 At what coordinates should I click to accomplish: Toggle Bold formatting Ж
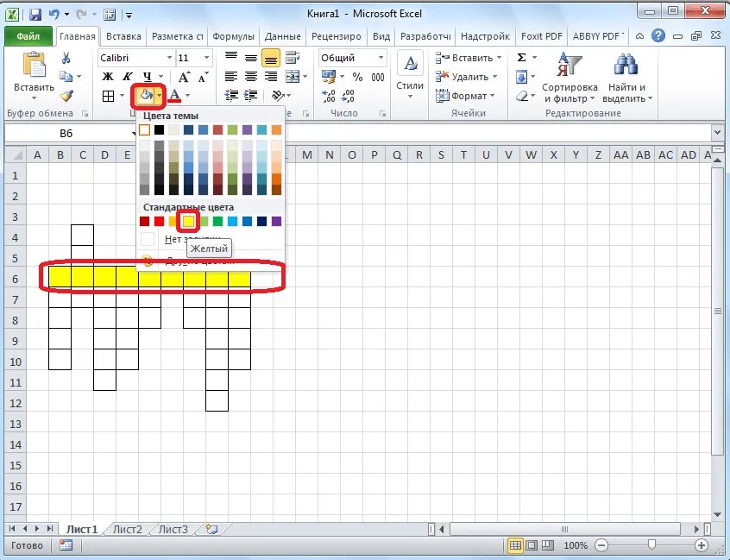click(108, 76)
